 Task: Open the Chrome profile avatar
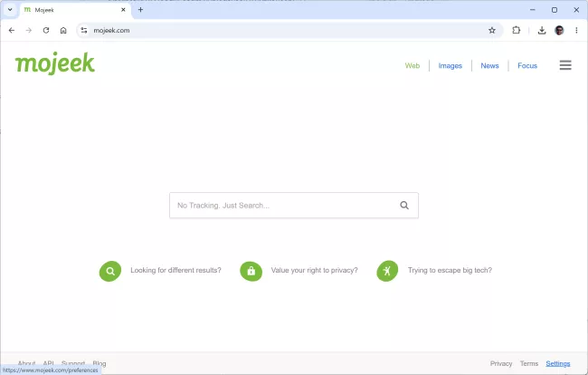pos(559,31)
